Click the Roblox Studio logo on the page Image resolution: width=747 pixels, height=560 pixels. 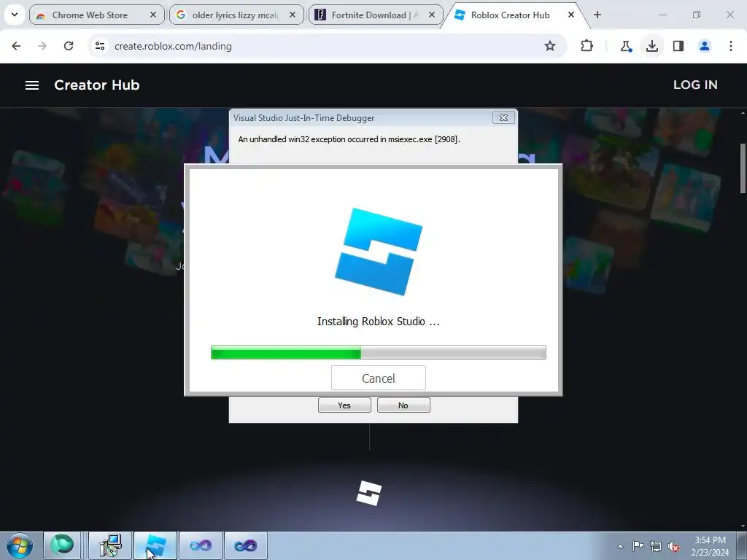[x=369, y=493]
